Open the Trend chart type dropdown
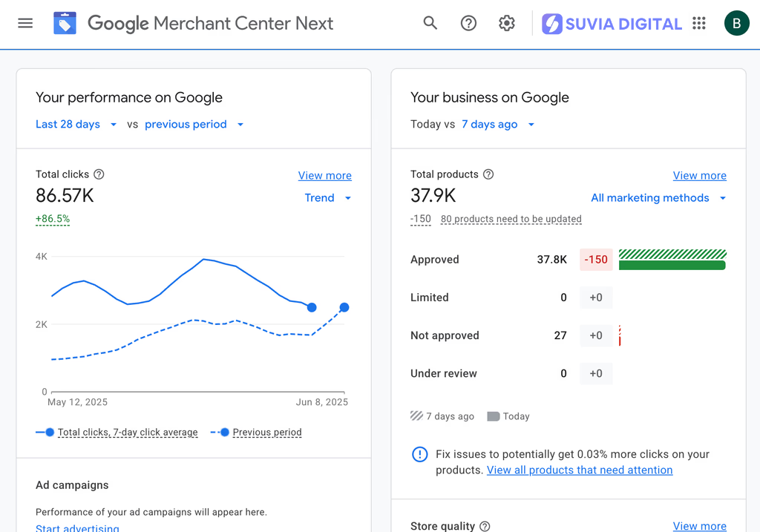This screenshot has height=532, width=760. (x=328, y=198)
